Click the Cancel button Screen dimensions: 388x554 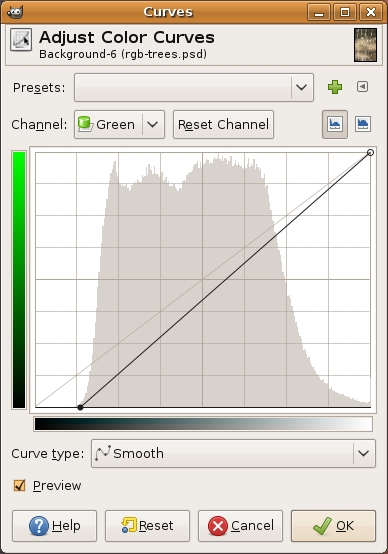[x=240, y=526]
